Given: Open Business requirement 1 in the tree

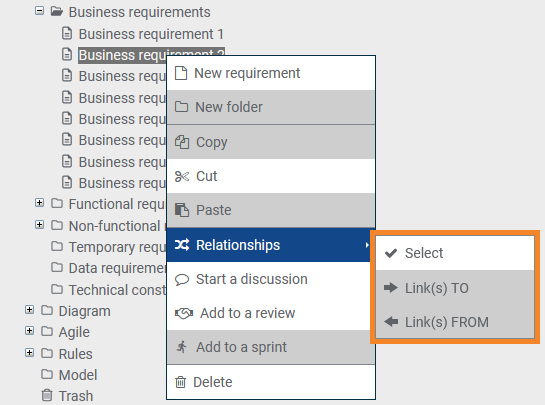Looking at the screenshot, I should coord(151,34).
